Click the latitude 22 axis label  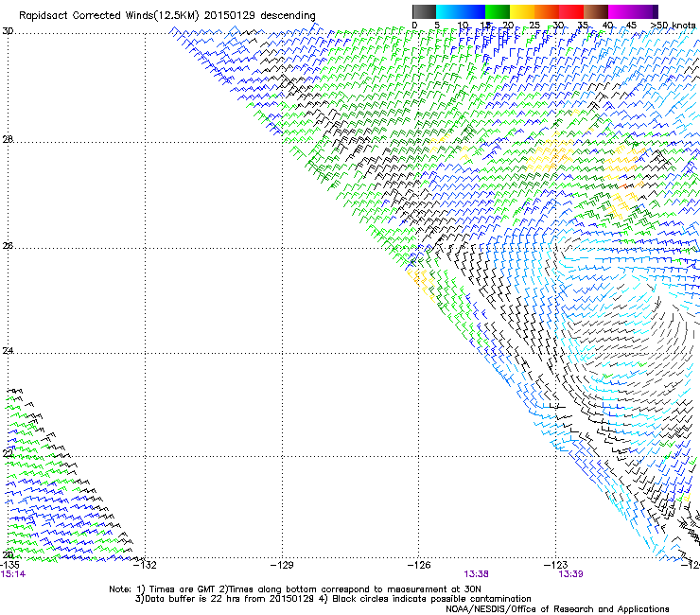(8, 454)
